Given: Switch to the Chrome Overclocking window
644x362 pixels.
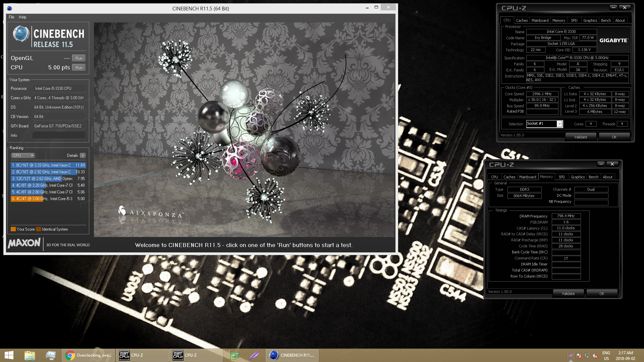Looking at the screenshot, I should 89,355.
